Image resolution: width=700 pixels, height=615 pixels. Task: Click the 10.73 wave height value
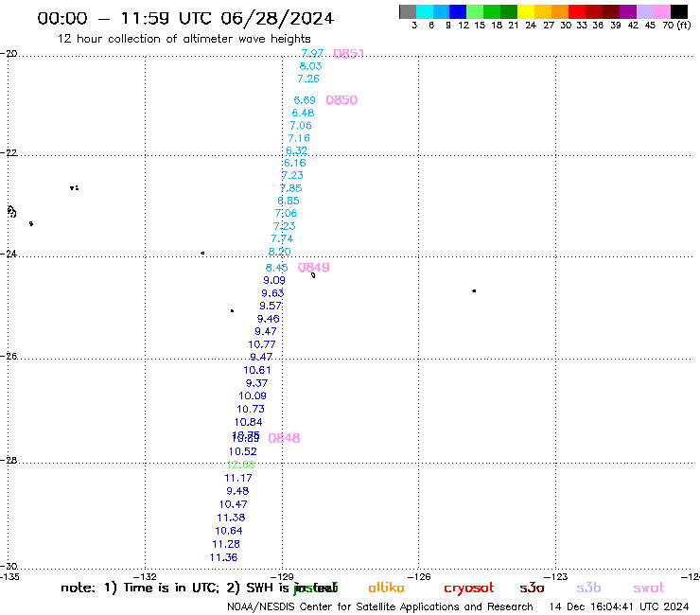(251, 409)
